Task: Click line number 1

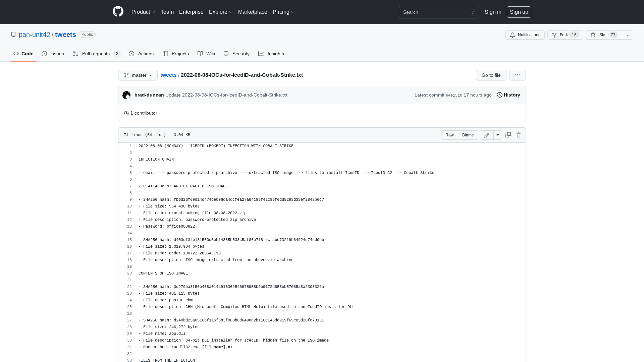Action: tap(130, 146)
